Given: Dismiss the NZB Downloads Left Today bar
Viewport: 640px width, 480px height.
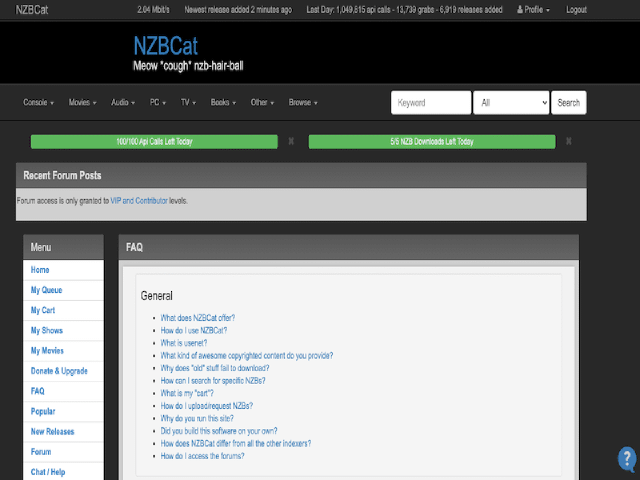Looking at the screenshot, I should click(569, 141).
